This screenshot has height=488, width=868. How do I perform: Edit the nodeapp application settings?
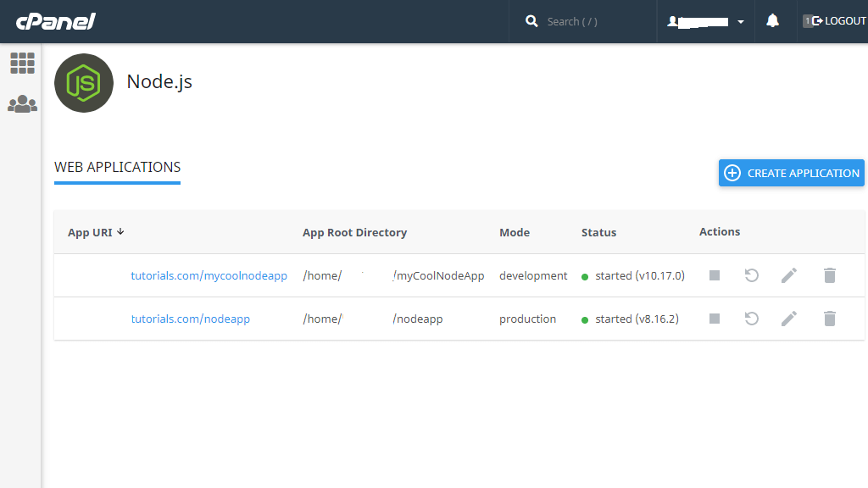tap(788, 319)
